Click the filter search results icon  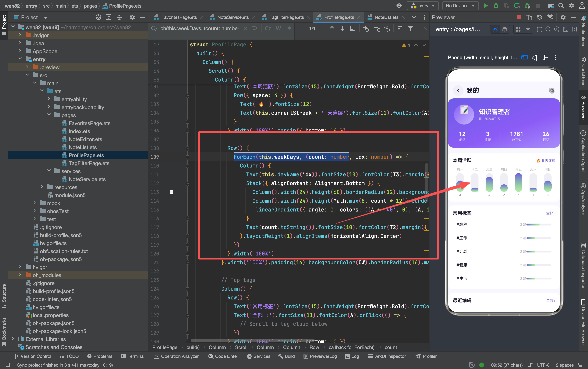point(410,29)
